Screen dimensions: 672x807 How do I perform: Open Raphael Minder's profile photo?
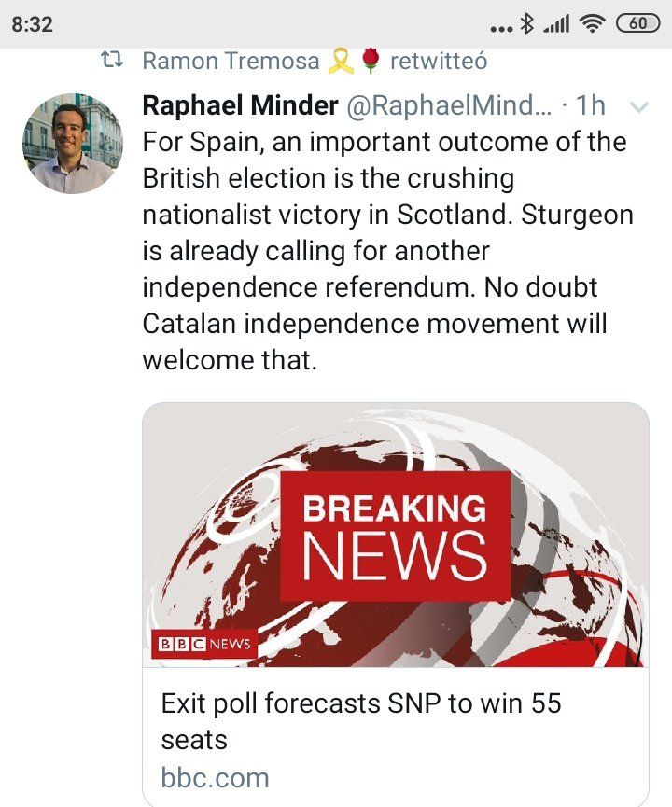(x=72, y=144)
